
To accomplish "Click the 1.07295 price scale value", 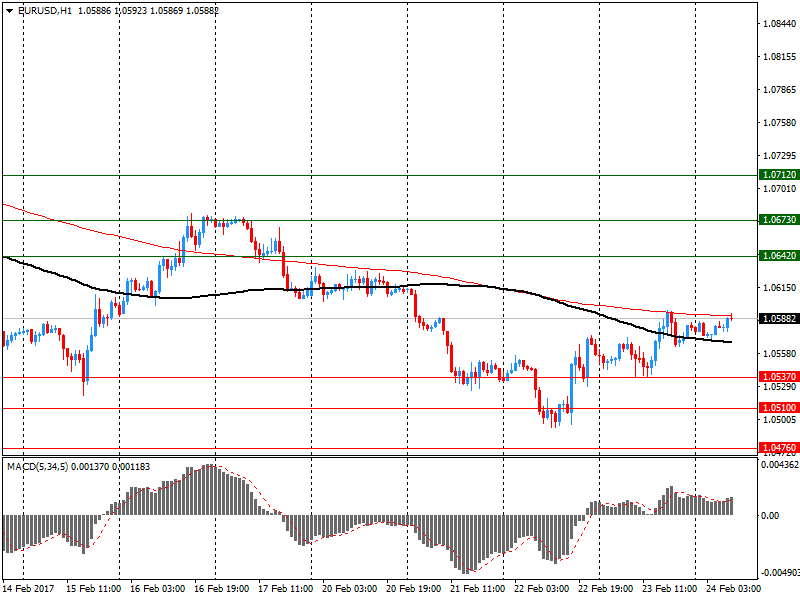I will pyautogui.click(x=780, y=156).
